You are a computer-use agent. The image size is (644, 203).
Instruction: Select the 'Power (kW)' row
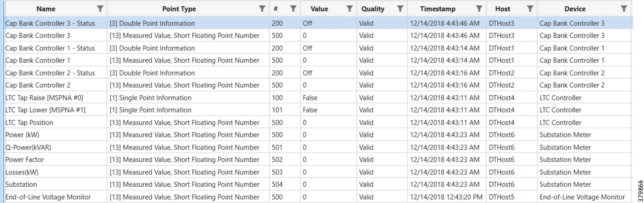pos(318,135)
